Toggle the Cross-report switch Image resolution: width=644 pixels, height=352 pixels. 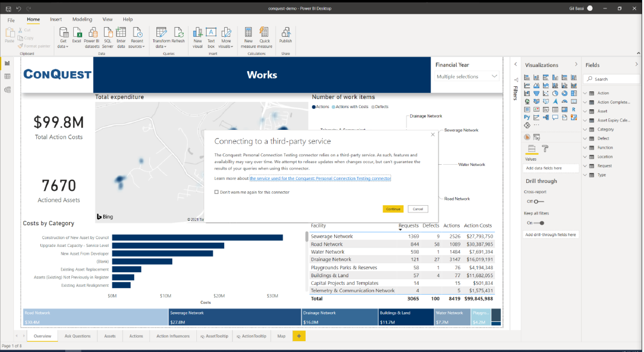tap(538, 202)
